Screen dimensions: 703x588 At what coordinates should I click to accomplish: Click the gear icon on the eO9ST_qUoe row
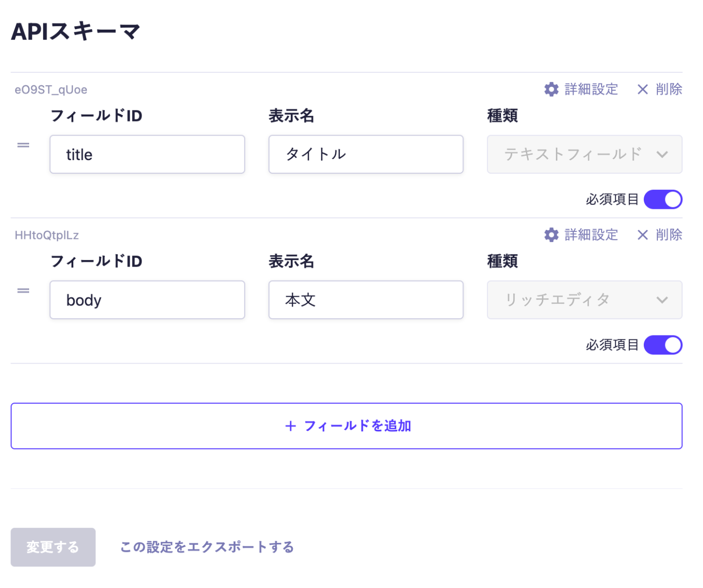pyautogui.click(x=551, y=89)
